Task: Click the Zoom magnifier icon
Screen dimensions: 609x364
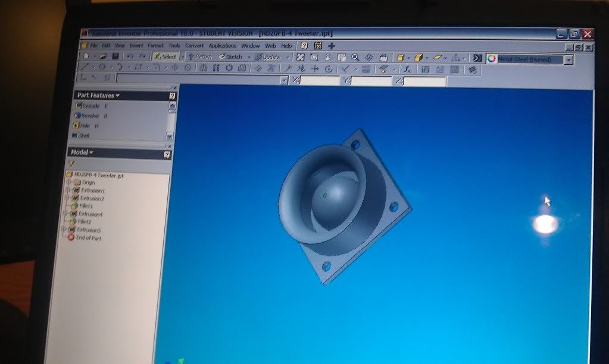Action: click(x=355, y=58)
